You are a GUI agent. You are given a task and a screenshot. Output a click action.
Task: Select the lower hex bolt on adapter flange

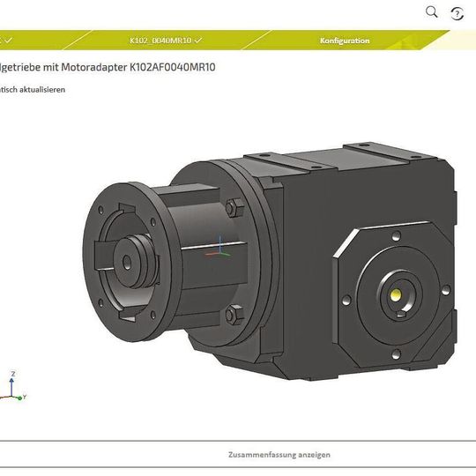pyautogui.click(x=234, y=315)
